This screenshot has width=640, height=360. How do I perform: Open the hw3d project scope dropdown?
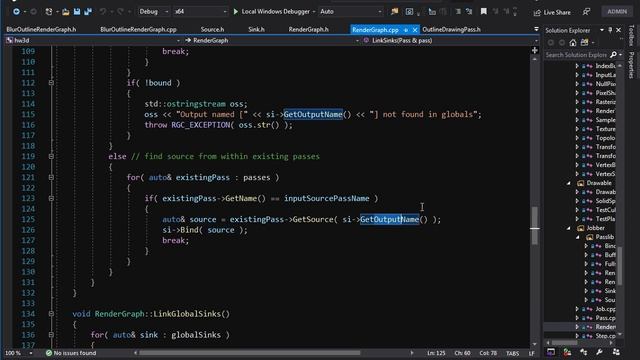pyautogui.click(x=178, y=40)
